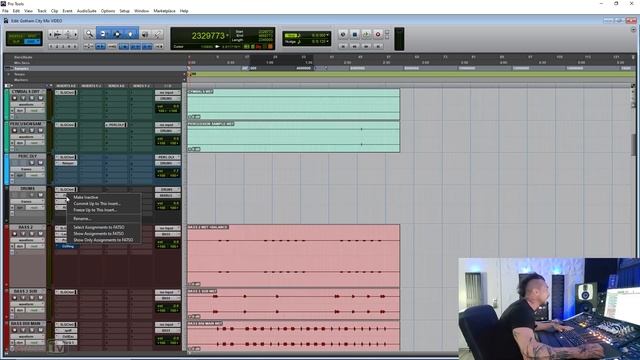Select the Zoomer tool
640x360 pixels.
(89, 35)
